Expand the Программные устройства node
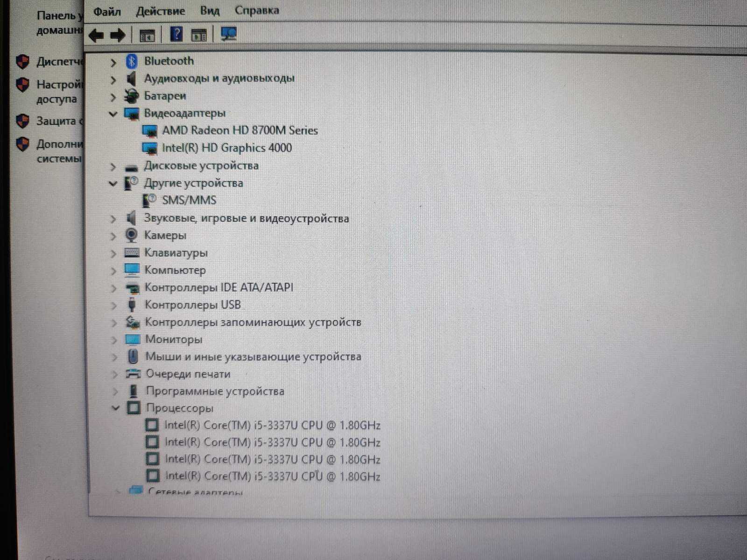747x560 pixels. 115,392
